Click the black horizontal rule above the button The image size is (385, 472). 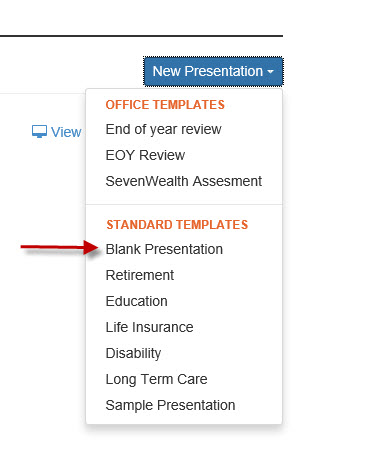tap(141, 36)
